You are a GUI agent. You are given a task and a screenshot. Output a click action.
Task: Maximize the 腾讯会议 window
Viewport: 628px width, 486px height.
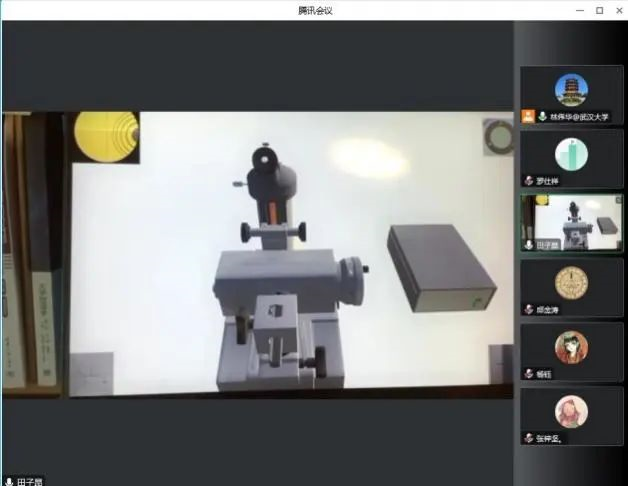(x=599, y=10)
